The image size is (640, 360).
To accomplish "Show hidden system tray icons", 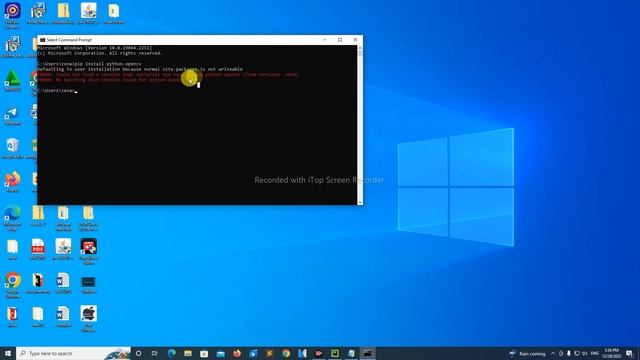I will coord(553,353).
